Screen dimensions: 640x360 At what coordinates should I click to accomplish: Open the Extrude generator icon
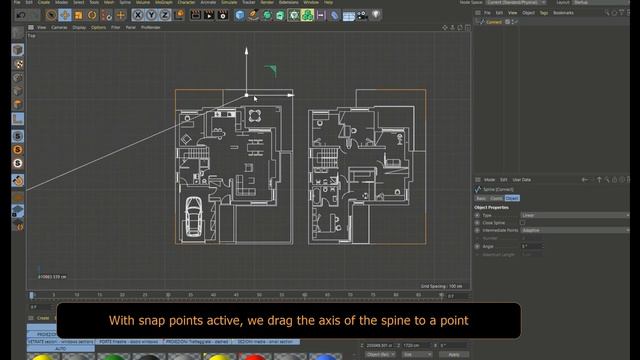(x=280, y=15)
